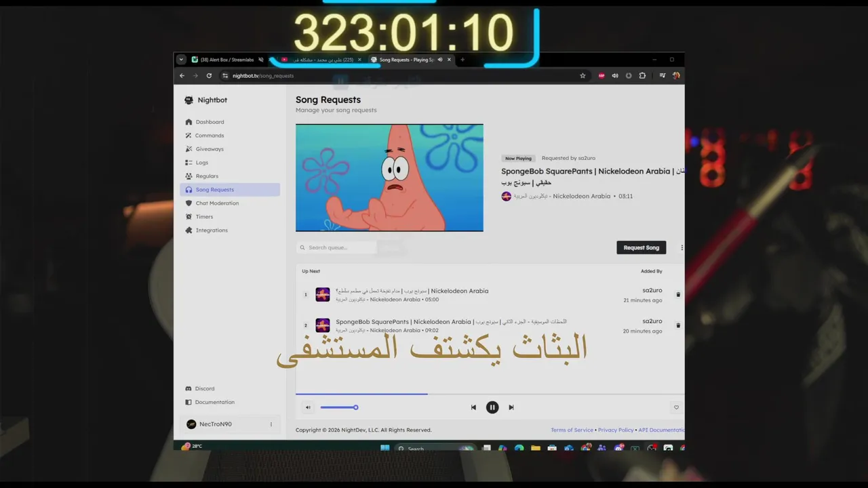Select Regulars in the sidebar

pyautogui.click(x=230, y=176)
